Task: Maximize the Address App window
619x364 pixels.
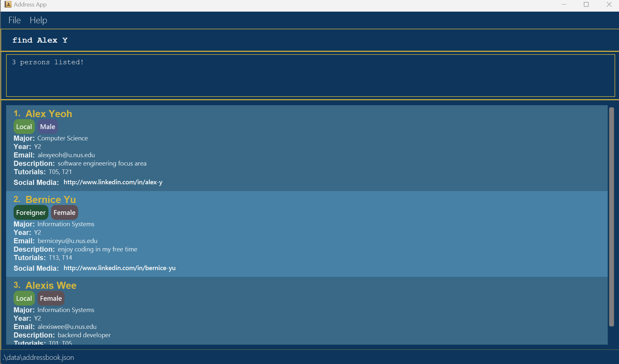Action: tap(586, 5)
